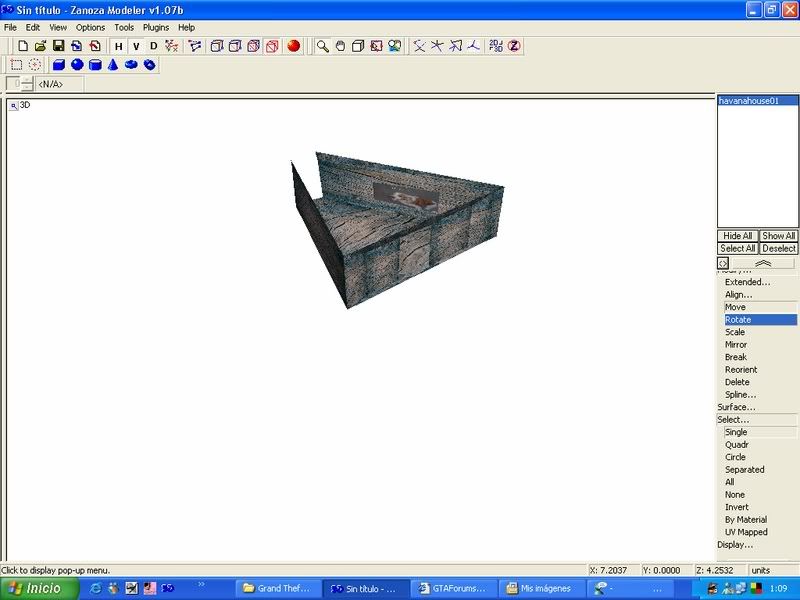Expand the Display... command group
The image size is (800, 600).
[734, 545]
